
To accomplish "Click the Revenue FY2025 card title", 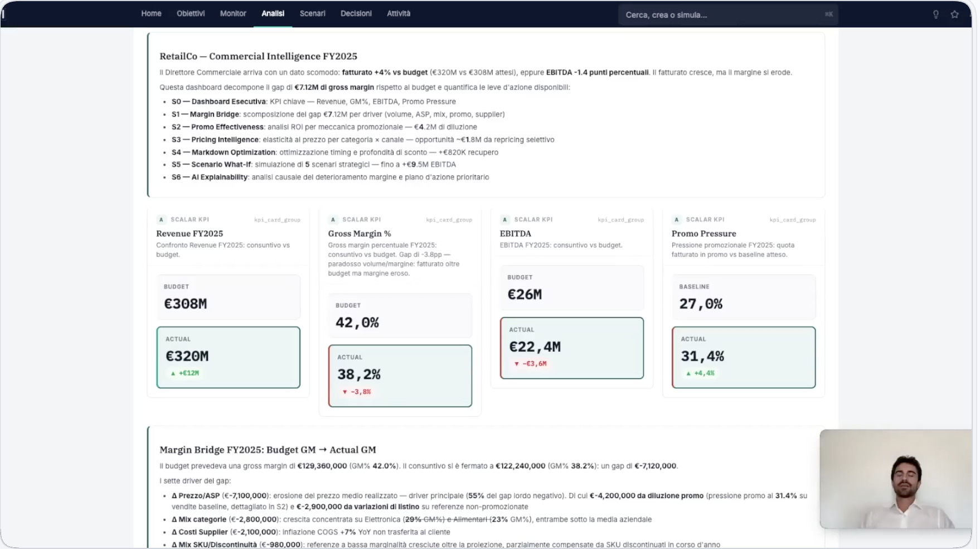I will [x=190, y=234].
